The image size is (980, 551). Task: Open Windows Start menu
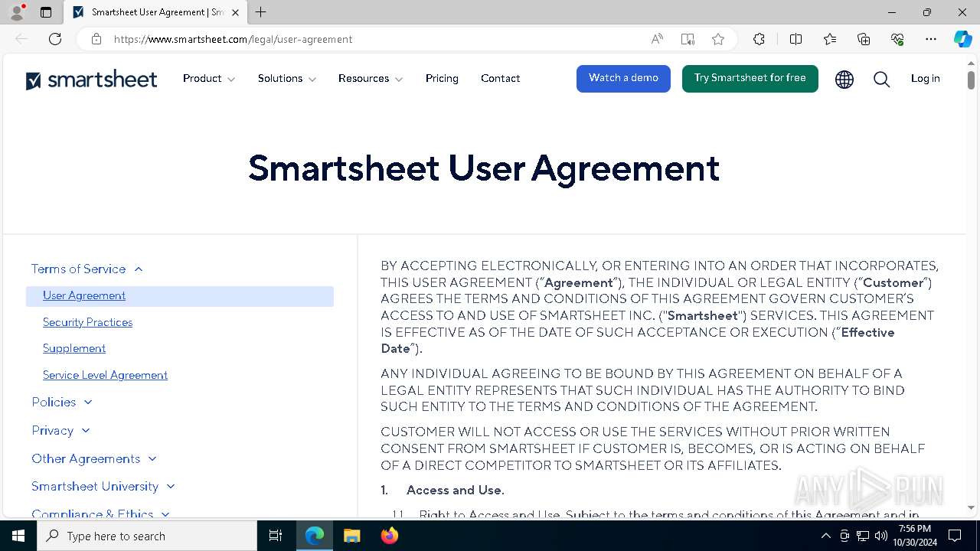tap(18, 536)
